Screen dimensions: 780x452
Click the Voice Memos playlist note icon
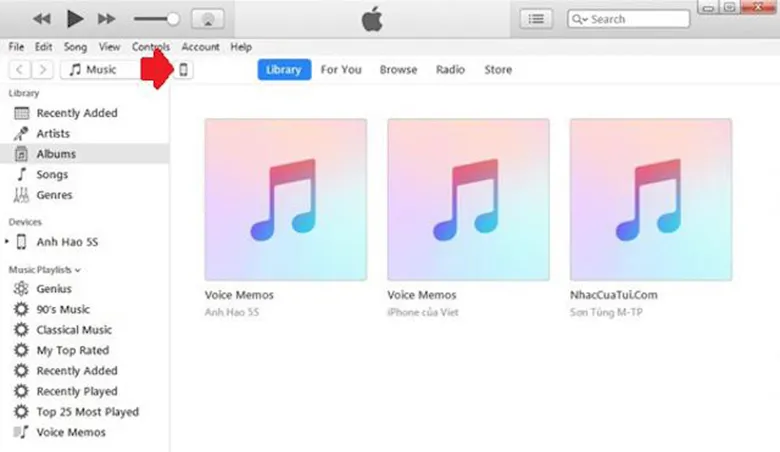(x=21, y=432)
